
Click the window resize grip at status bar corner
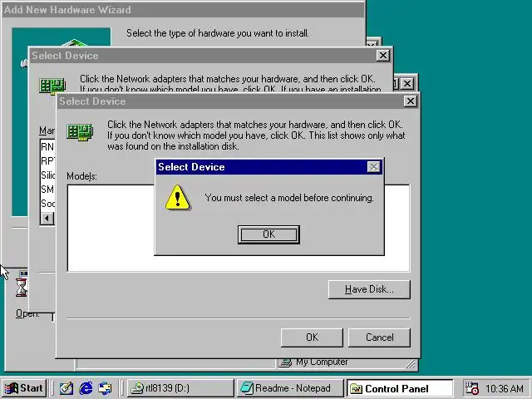(411, 364)
